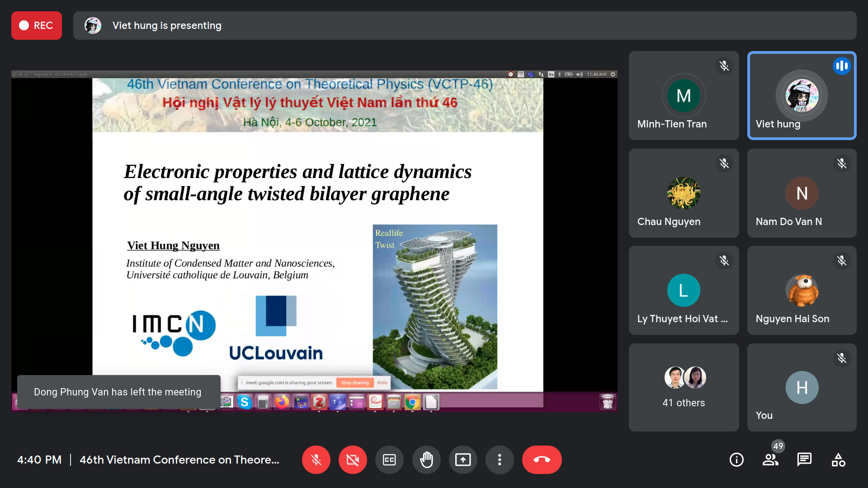Viewport: 868px width, 488px height.
Task: Click the Chau Nguyen participant tile
Action: [684, 193]
